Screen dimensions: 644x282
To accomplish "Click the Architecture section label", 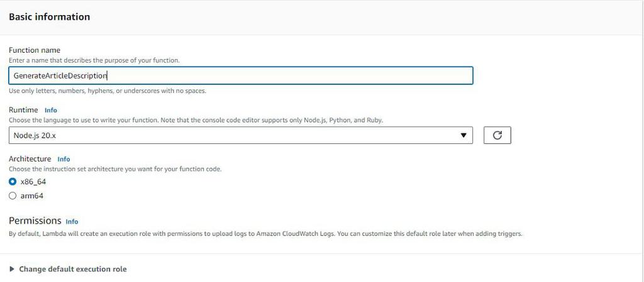I will (x=30, y=159).
